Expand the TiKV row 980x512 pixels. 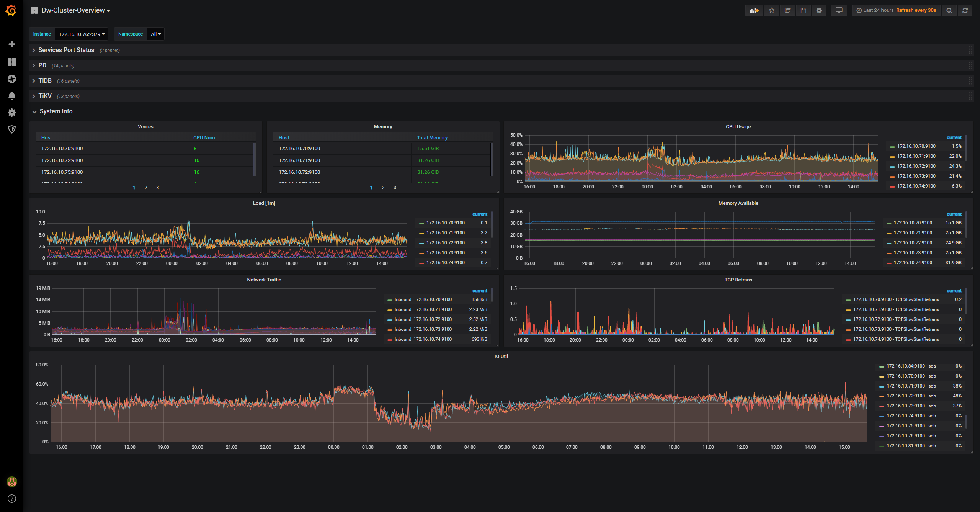[45, 96]
